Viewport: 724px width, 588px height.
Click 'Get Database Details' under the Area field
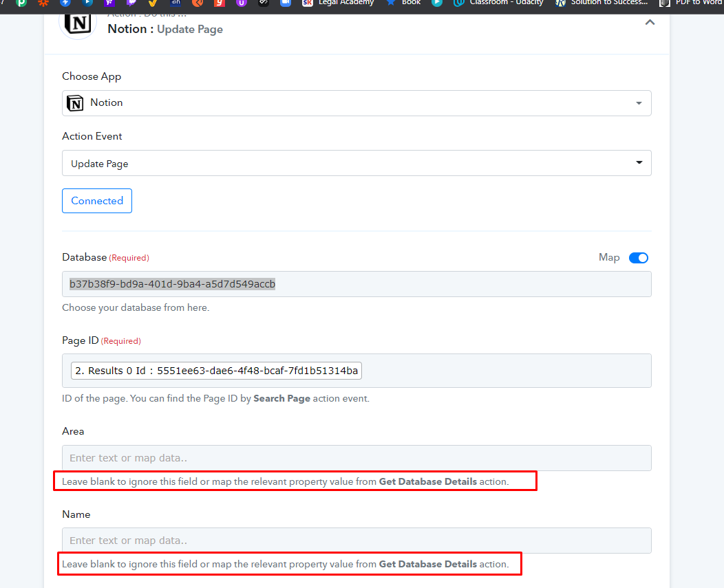click(x=427, y=481)
